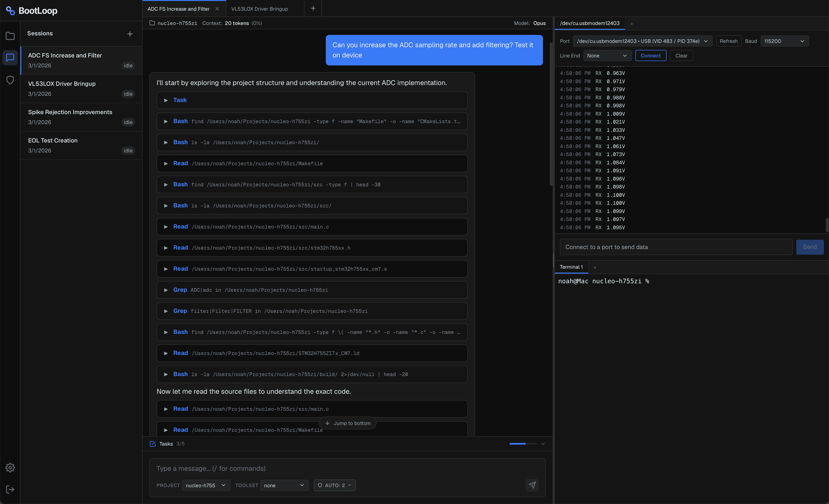Open the folder icon in left sidebar
The width and height of the screenshot is (829, 504).
click(x=10, y=36)
